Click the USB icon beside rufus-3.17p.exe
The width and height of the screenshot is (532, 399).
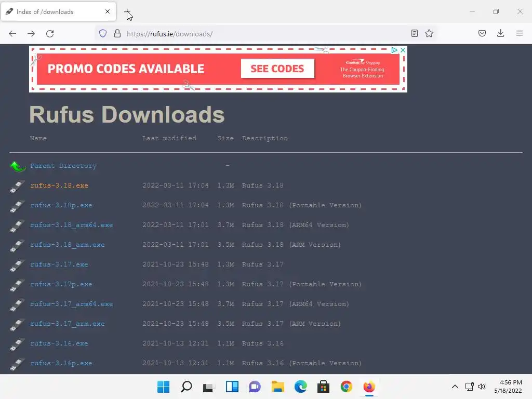coord(17,285)
